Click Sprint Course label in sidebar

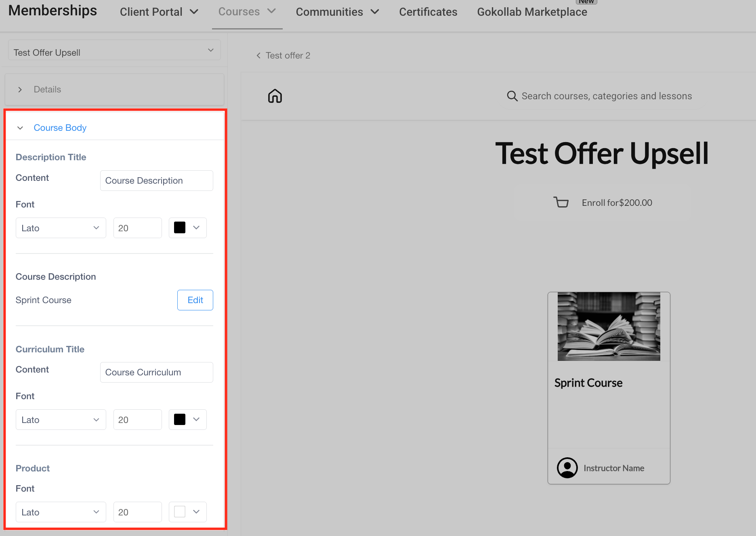(44, 300)
